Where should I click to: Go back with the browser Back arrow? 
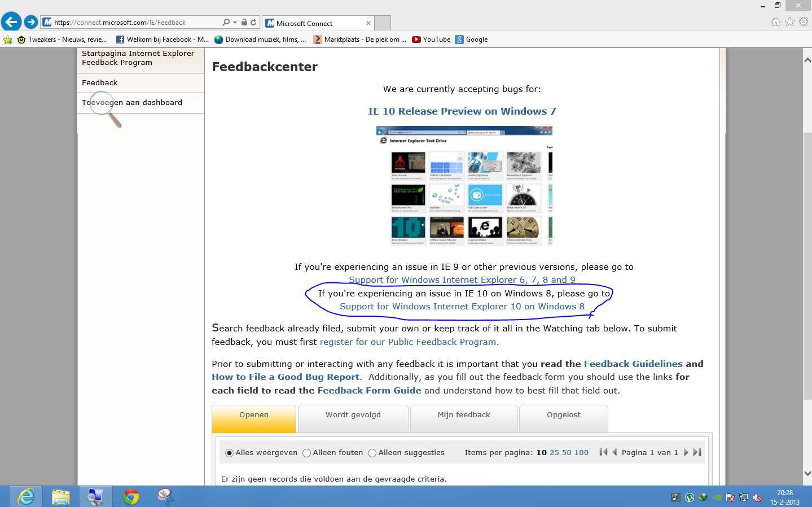[11, 22]
